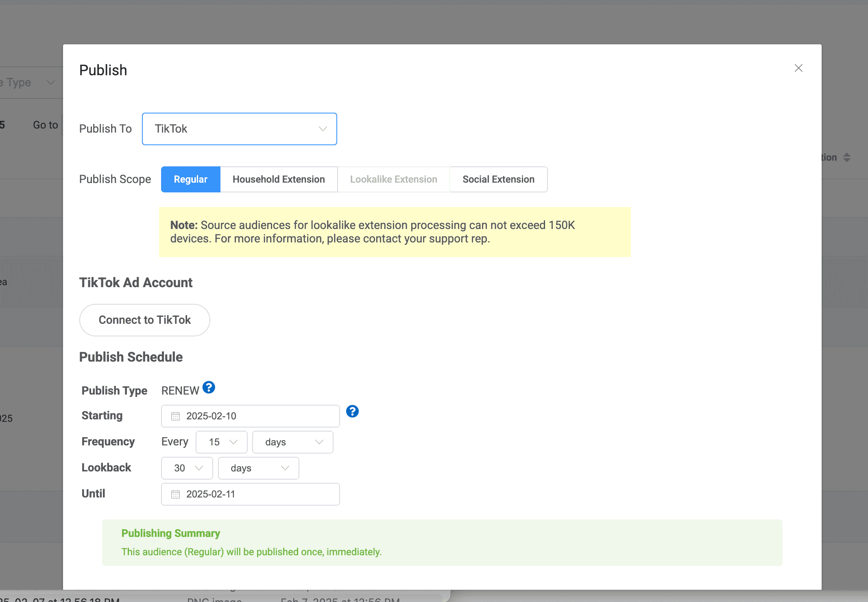The height and width of the screenshot is (602, 868).
Task: Select Social Extension publish scope
Action: click(x=498, y=179)
